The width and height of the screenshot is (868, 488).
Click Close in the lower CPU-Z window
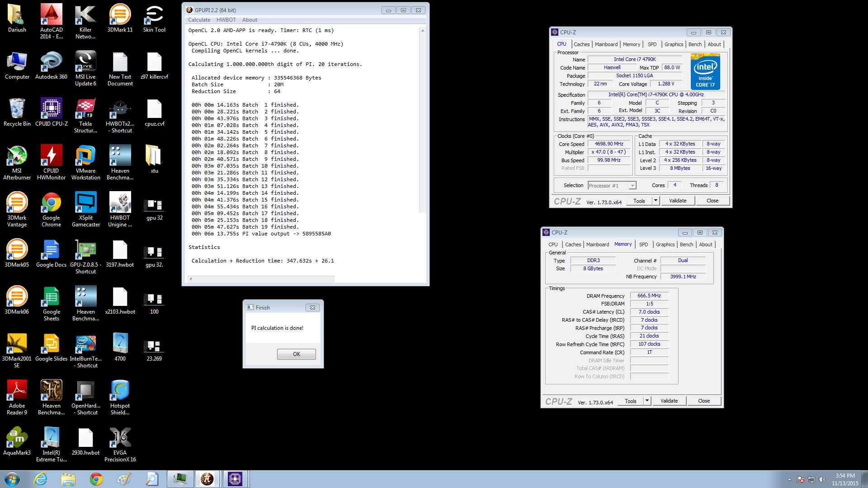(704, 401)
